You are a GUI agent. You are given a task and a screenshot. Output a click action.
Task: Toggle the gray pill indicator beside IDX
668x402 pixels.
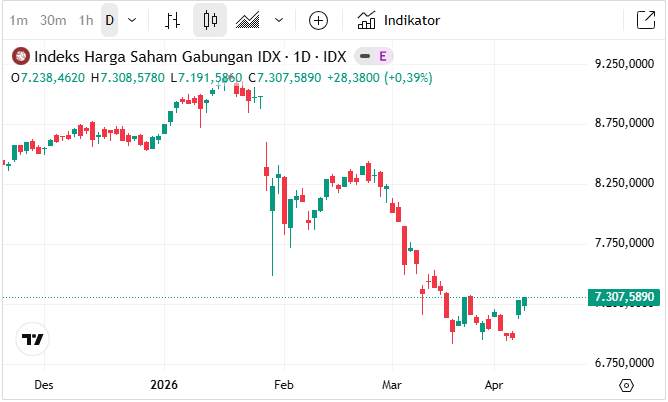tap(365, 56)
